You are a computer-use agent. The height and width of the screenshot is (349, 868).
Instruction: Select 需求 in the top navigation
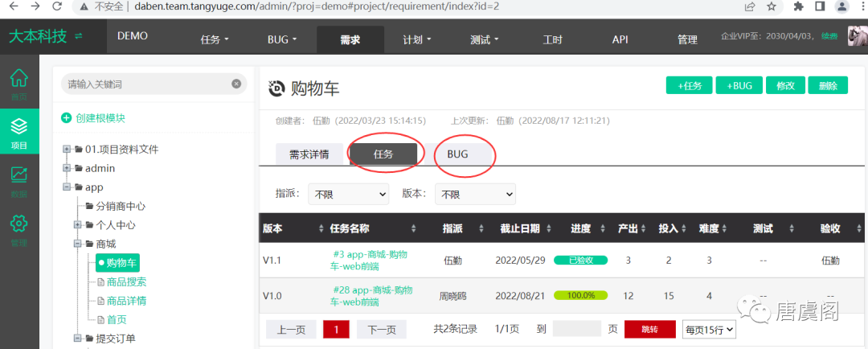(x=350, y=39)
